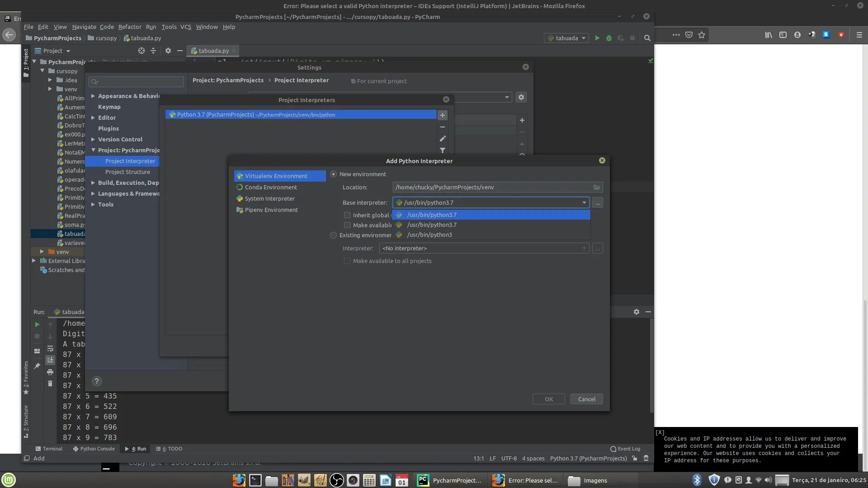The image size is (868, 488).
Task: Expand the Editor settings group
Action: [x=93, y=118]
